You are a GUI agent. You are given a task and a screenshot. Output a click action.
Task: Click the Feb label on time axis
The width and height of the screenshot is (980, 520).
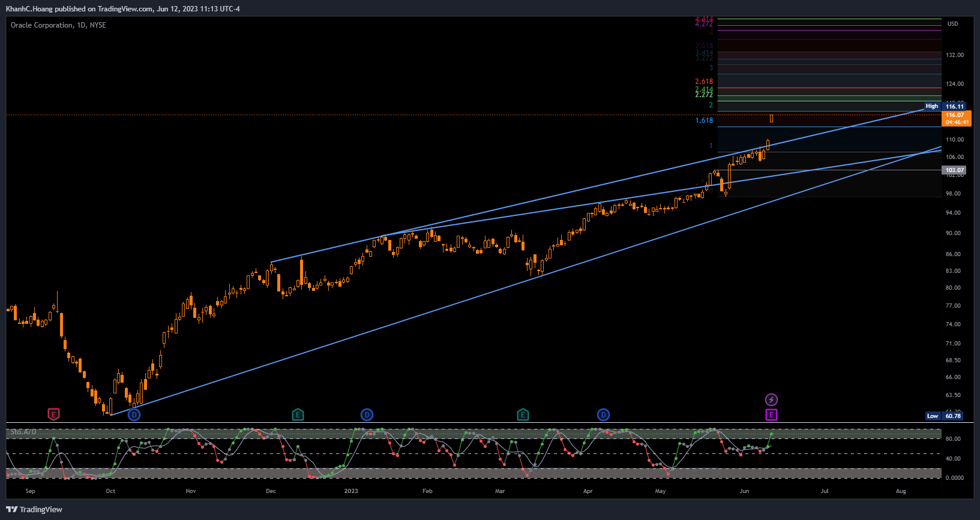427,491
